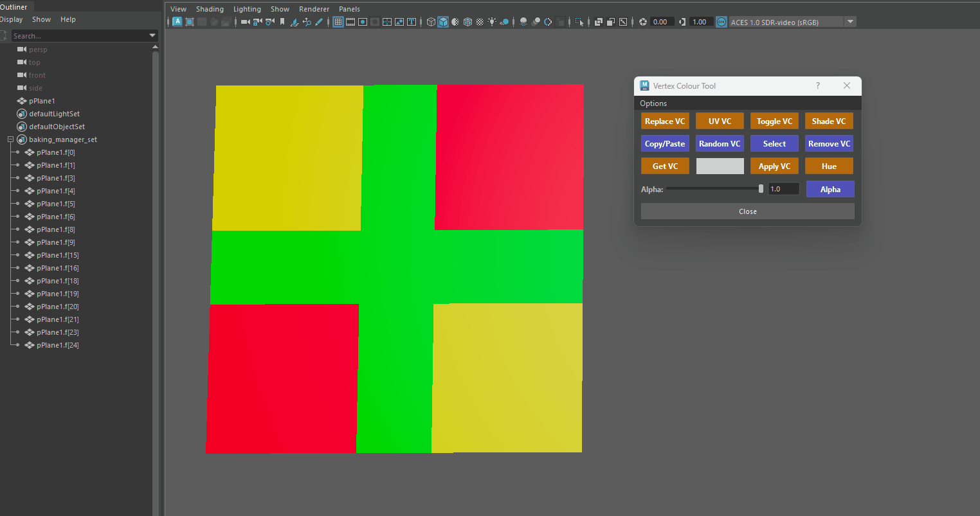Activate the 2D Pan/Zoom icon
This screenshot has width=980, height=516.
[307, 22]
